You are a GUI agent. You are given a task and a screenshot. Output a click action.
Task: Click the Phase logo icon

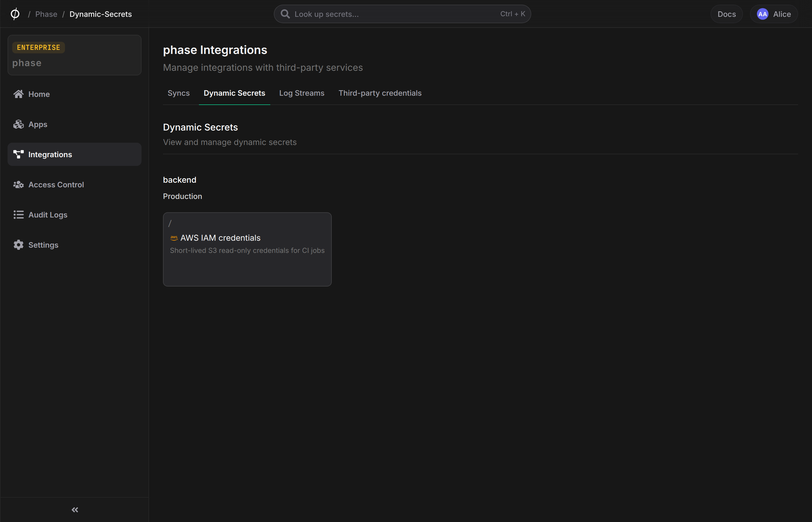pos(15,14)
